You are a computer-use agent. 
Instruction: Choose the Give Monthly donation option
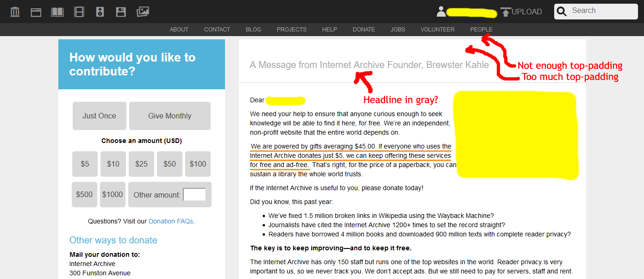[170, 116]
